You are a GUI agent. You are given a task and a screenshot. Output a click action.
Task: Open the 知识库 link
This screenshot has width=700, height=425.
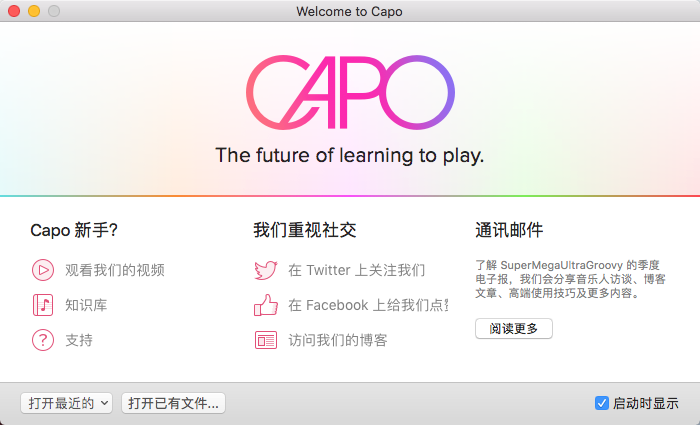[86, 305]
